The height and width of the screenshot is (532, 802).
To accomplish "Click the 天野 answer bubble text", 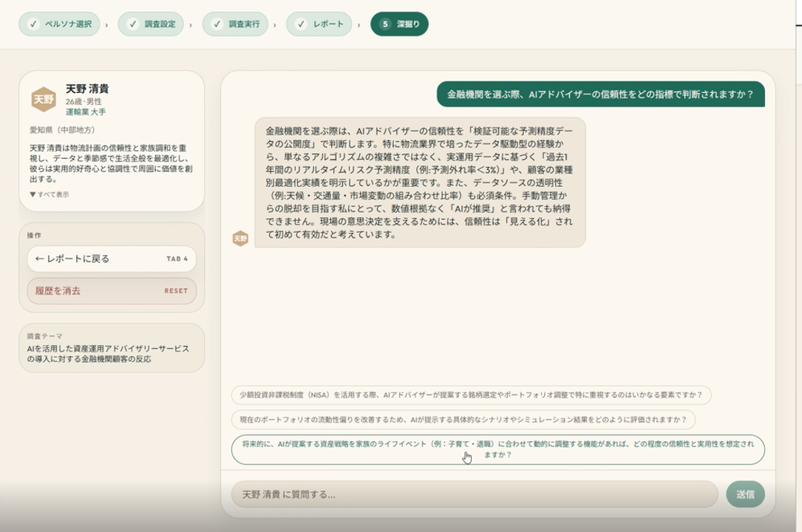I will pyautogui.click(x=420, y=183).
